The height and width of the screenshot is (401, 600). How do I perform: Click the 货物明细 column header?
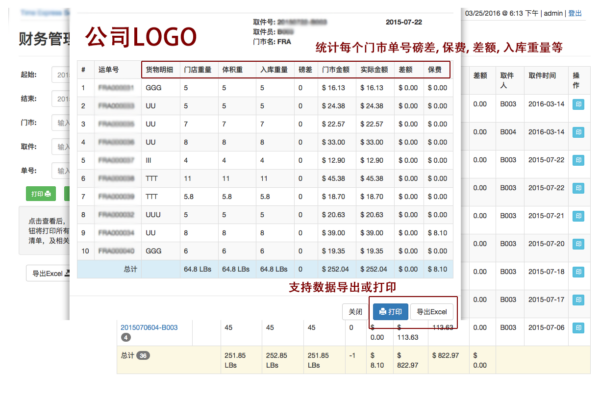point(159,70)
